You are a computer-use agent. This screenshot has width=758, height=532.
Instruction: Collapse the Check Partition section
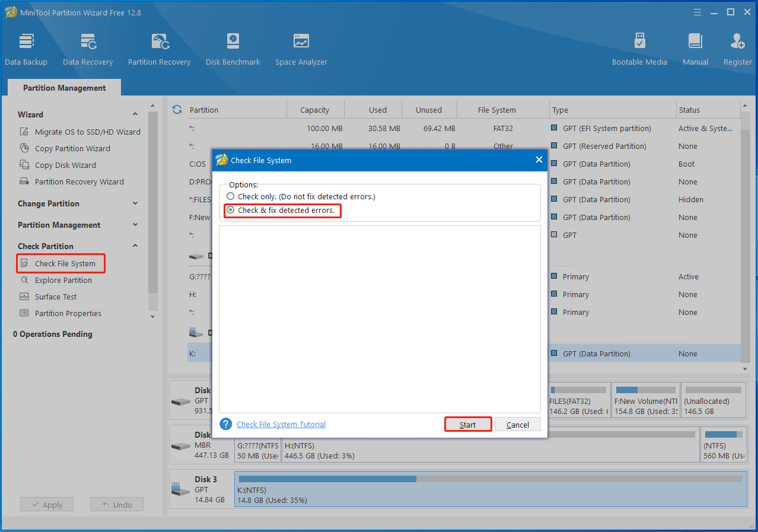click(x=135, y=246)
